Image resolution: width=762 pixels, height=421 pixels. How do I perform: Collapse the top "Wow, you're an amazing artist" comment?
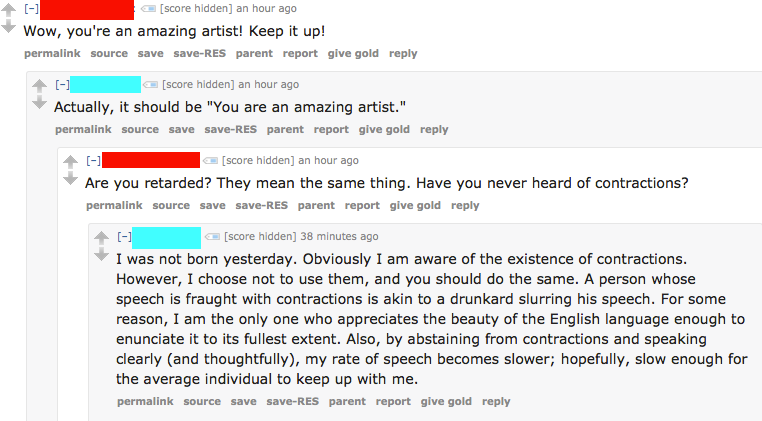(x=31, y=9)
